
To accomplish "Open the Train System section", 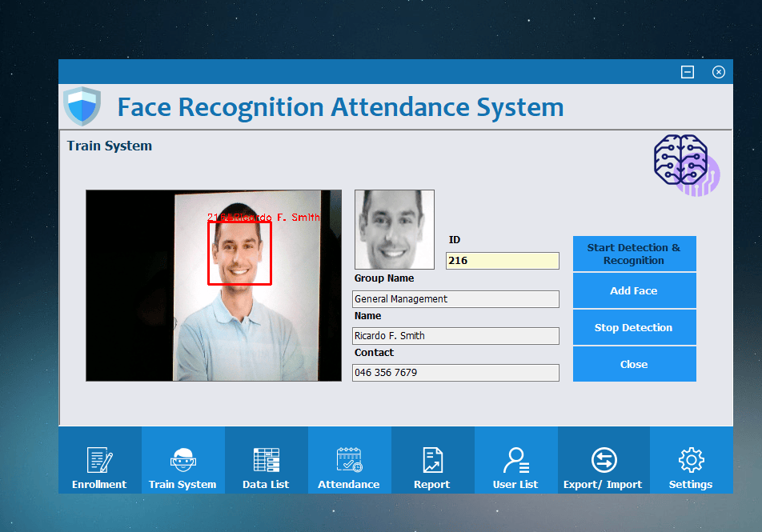I will point(182,461).
